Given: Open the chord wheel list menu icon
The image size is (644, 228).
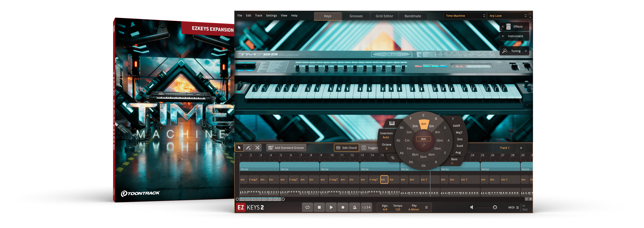Looking at the screenshot, I should (393, 158).
